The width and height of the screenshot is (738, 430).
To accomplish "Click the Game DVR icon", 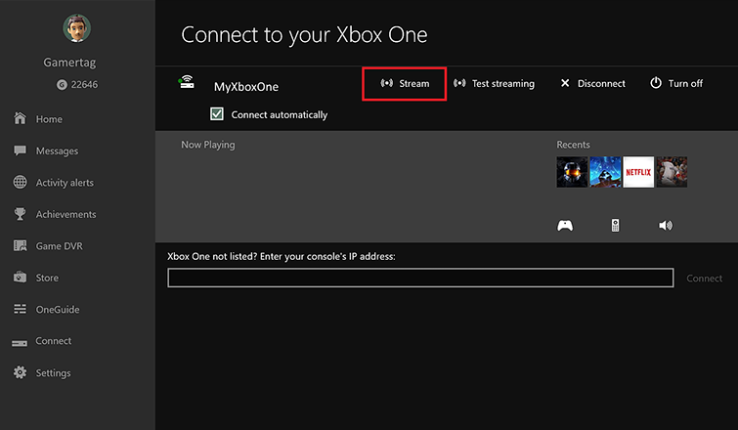I will 19,246.
